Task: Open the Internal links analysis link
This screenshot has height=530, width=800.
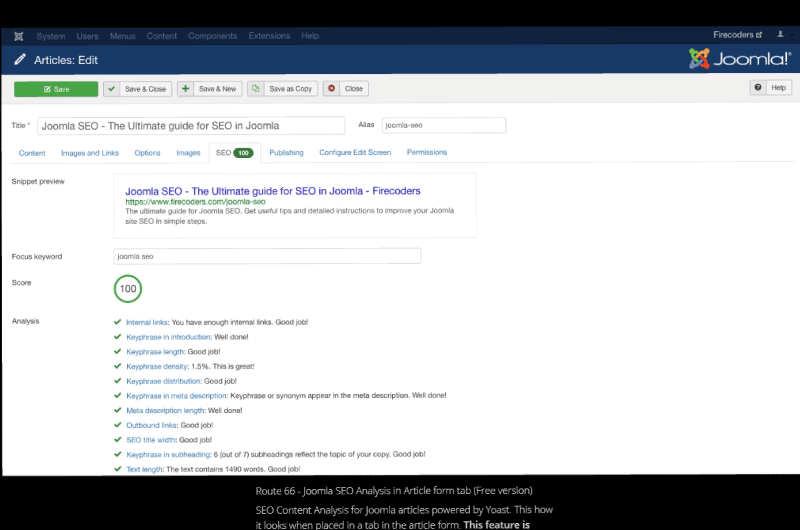Action: point(147,322)
